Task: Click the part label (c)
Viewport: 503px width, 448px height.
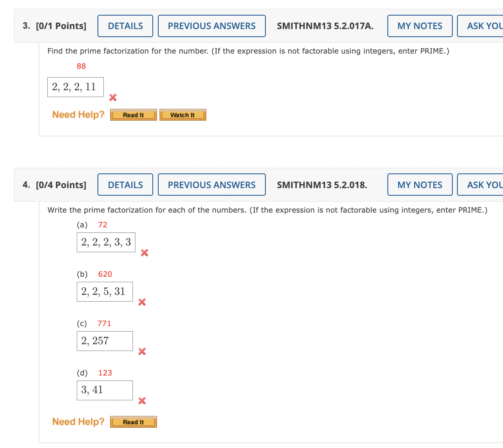Action: point(82,324)
